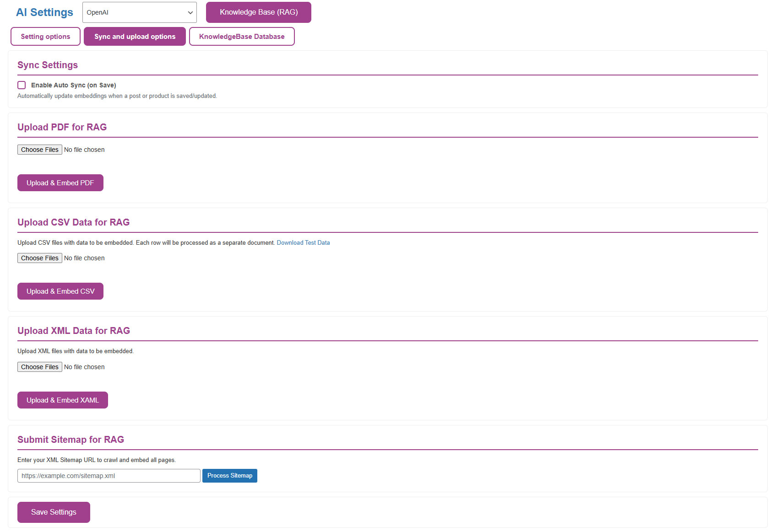Click Choose Files under Upload XML Data
Screen dimensions: 782x532
(40, 367)
